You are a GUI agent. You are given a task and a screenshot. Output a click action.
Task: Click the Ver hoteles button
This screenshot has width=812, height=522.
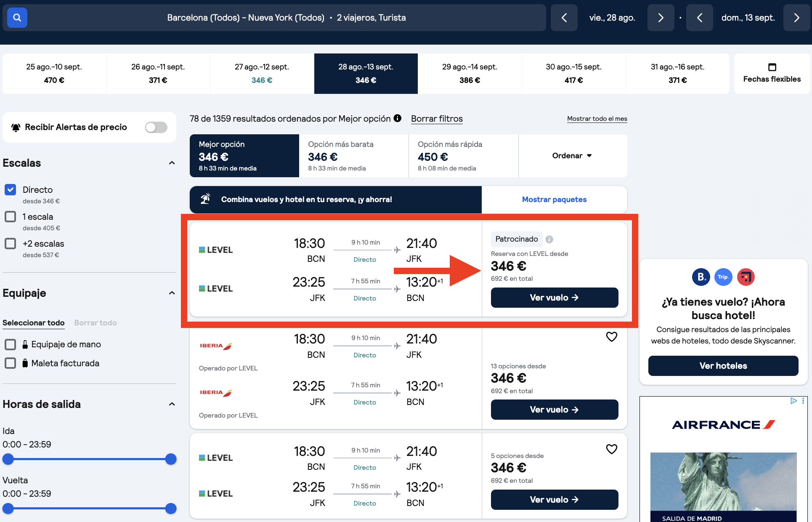coord(723,365)
